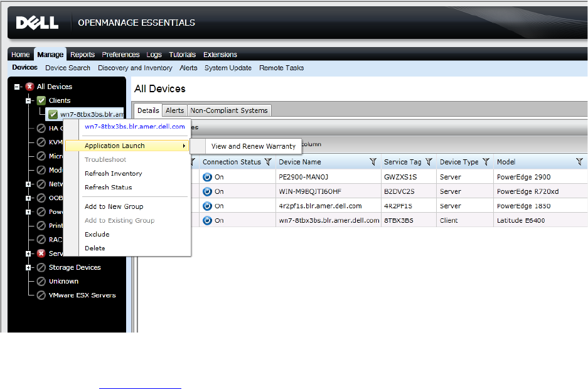Image resolution: width=588 pixels, height=389 pixels.
Task: Click the power icon in PE2900-MANOJ row
Action: (x=207, y=177)
